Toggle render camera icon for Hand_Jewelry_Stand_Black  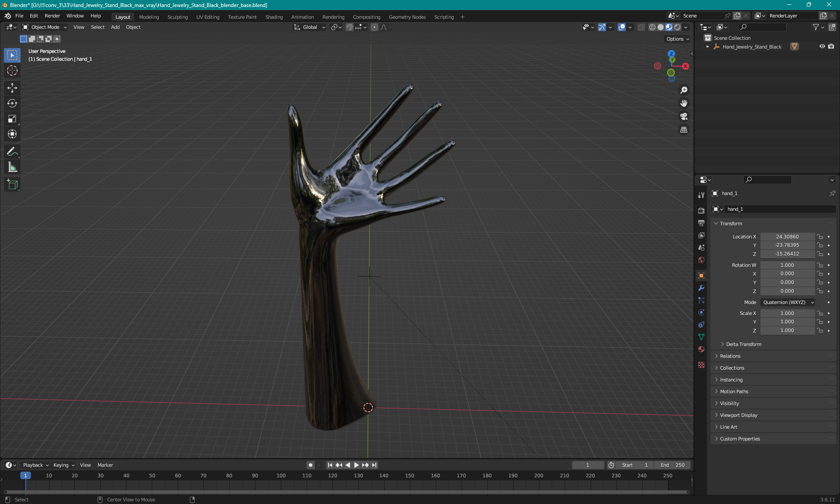tap(831, 46)
